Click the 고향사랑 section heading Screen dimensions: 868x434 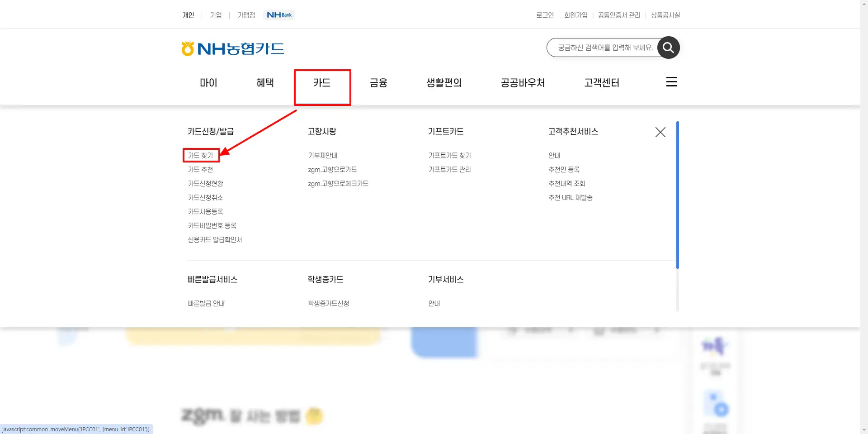322,131
